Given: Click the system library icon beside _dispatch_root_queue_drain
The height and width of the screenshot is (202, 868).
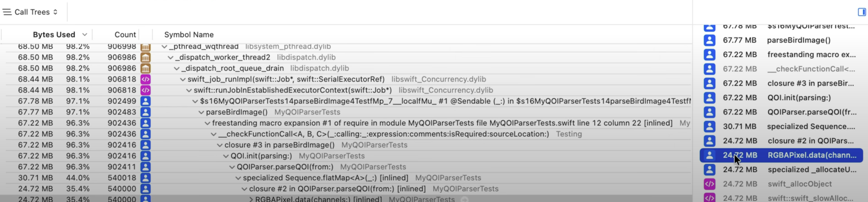Looking at the screenshot, I should (x=146, y=68).
